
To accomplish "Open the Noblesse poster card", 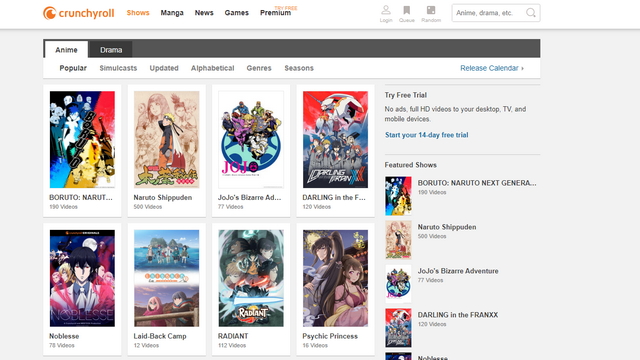I will (82, 289).
